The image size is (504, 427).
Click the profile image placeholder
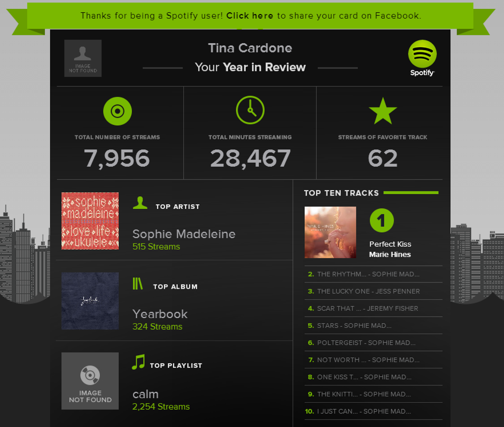[x=83, y=58]
